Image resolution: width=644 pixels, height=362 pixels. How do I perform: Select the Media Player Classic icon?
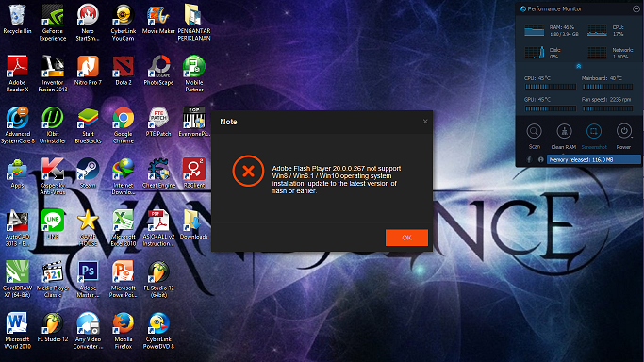click(53, 280)
